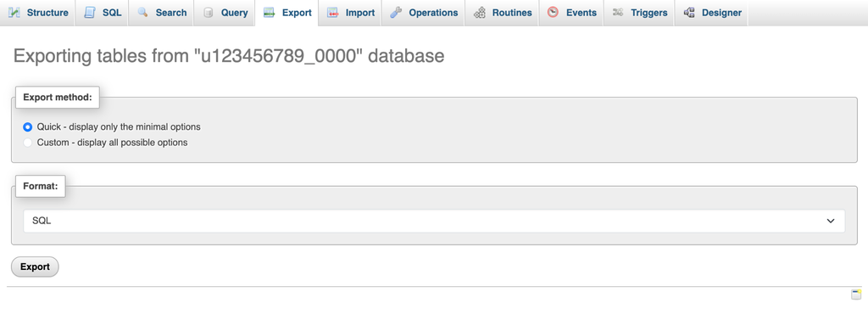Screen dimensions: 868x309
Task: Click the Operations wrench icon
Action: 396,12
